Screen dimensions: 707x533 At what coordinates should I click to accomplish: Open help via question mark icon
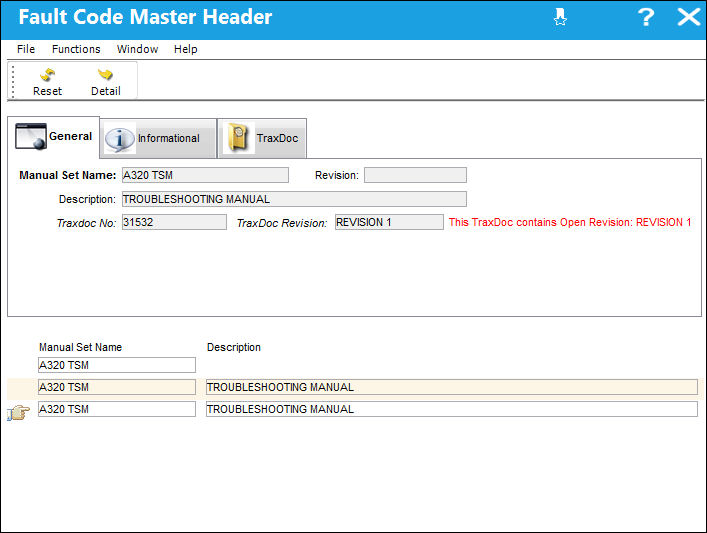click(646, 17)
